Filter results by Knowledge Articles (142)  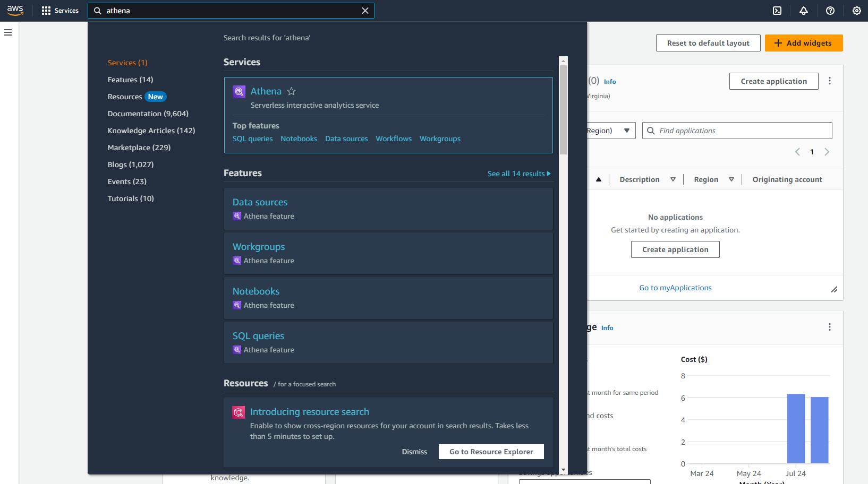pos(151,131)
